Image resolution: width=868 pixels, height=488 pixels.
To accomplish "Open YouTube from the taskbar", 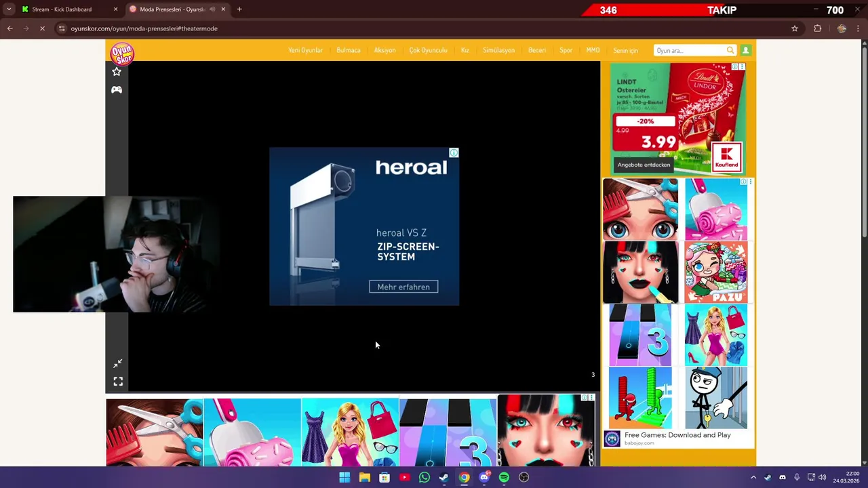I will pos(404,477).
